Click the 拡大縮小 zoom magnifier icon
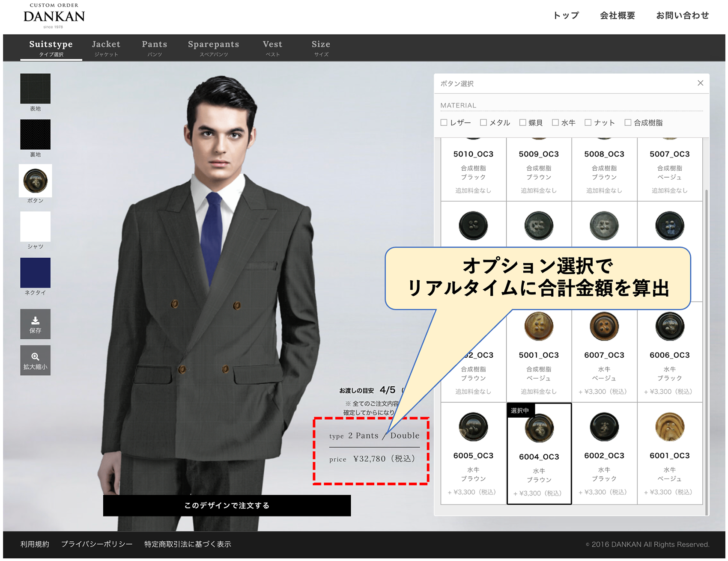This screenshot has width=728, height=561. pos(35,360)
